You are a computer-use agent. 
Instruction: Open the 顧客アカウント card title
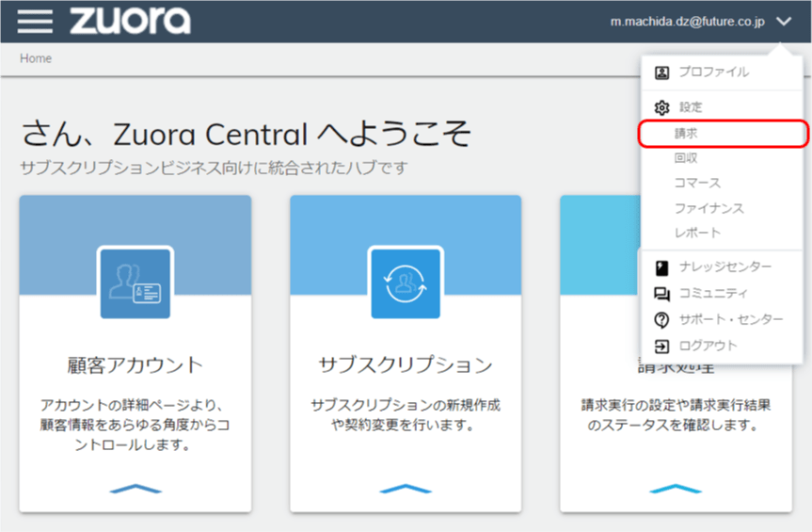pos(135,365)
